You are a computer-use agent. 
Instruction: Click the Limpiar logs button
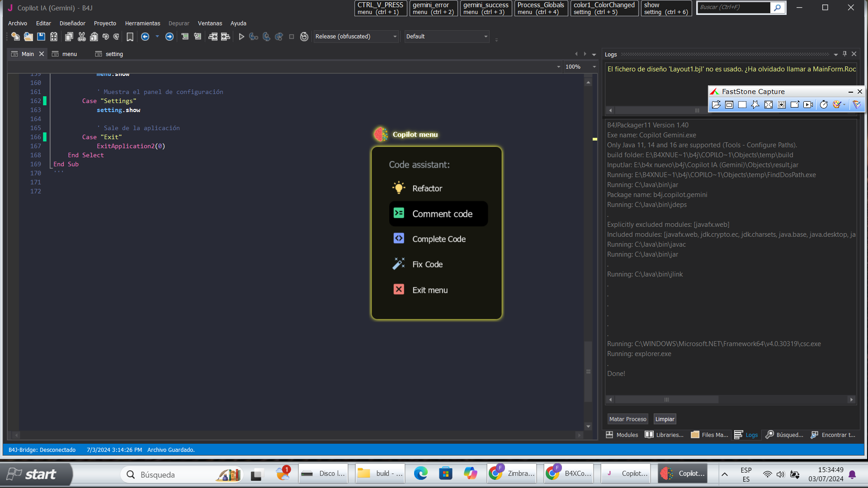[x=665, y=419]
